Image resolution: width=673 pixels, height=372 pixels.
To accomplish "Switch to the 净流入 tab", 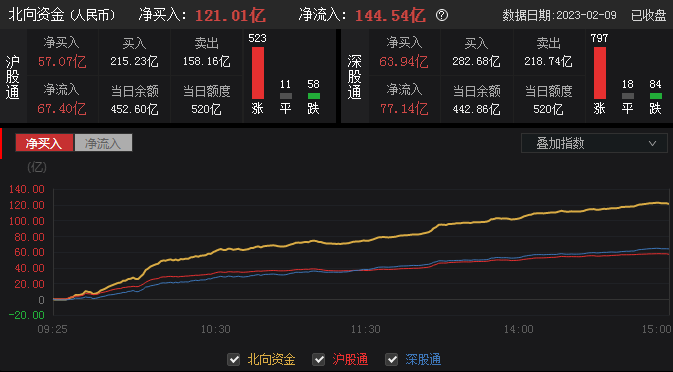I will [x=103, y=143].
